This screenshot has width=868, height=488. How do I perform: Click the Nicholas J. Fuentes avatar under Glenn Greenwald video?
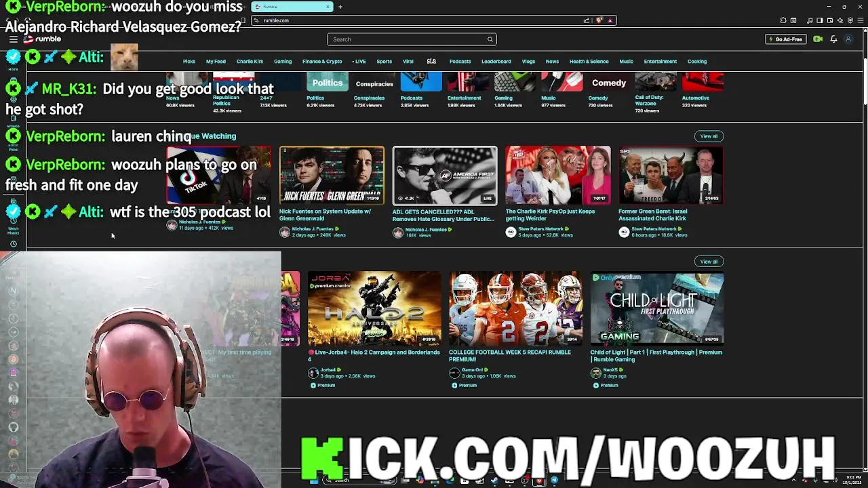pos(285,232)
